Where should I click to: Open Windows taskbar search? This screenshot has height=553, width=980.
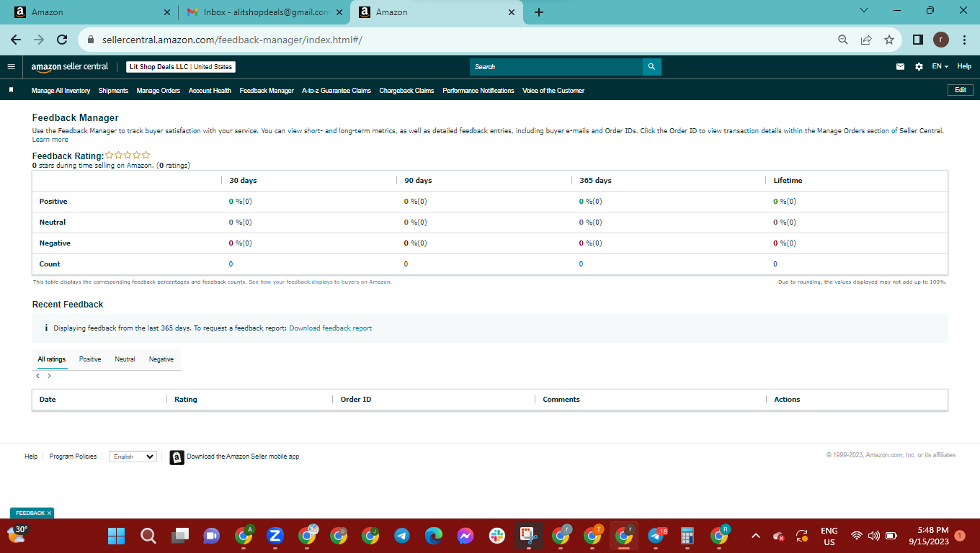[148, 536]
